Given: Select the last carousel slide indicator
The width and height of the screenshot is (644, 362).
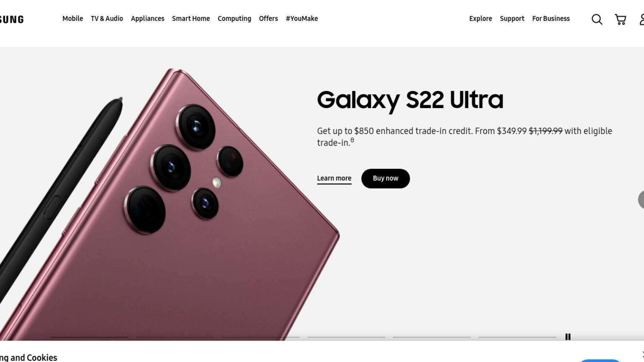Looking at the screenshot, I should pyautogui.click(x=517, y=337).
